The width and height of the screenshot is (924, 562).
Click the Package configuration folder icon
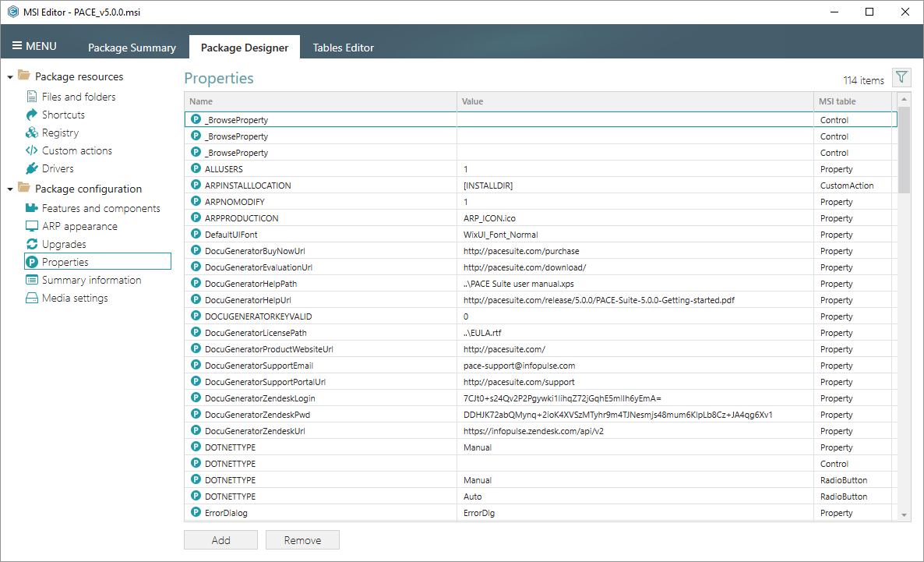[24, 188]
